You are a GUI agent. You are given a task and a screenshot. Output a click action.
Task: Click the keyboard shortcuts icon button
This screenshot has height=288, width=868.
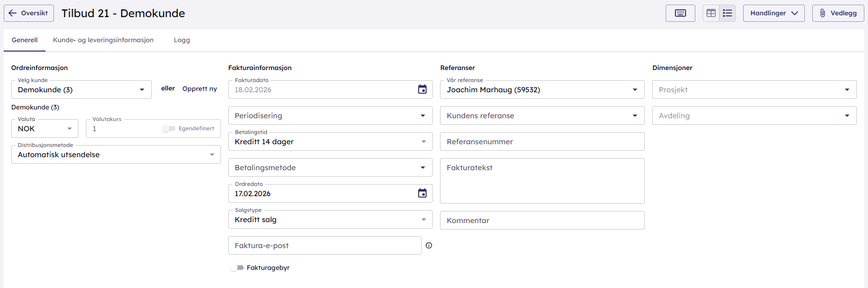(680, 13)
